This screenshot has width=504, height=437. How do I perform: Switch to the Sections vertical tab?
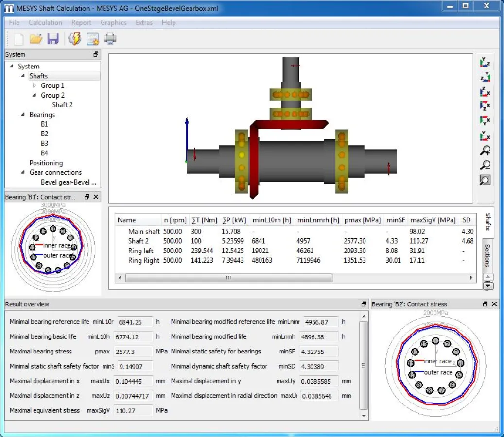[x=487, y=255]
